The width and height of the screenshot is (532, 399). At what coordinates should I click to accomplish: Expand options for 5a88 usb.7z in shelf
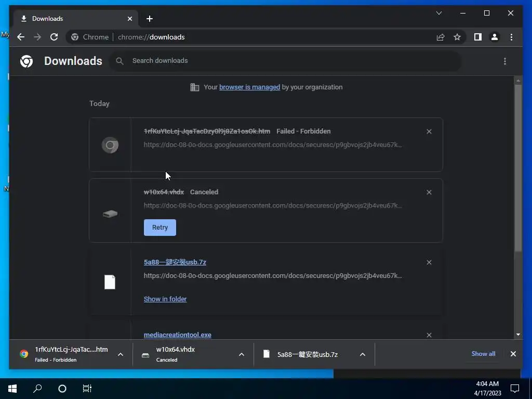click(362, 354)
